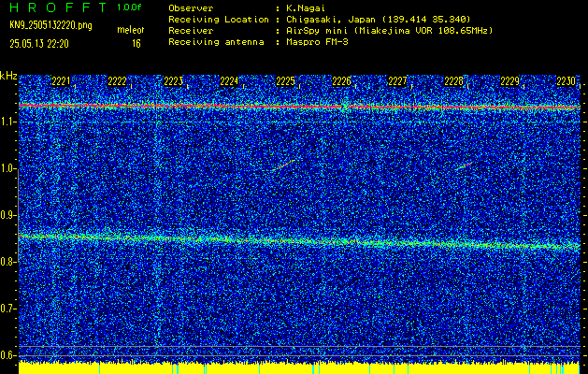Click the date stamp 25.05.13 22:20

tap(39, 44)
